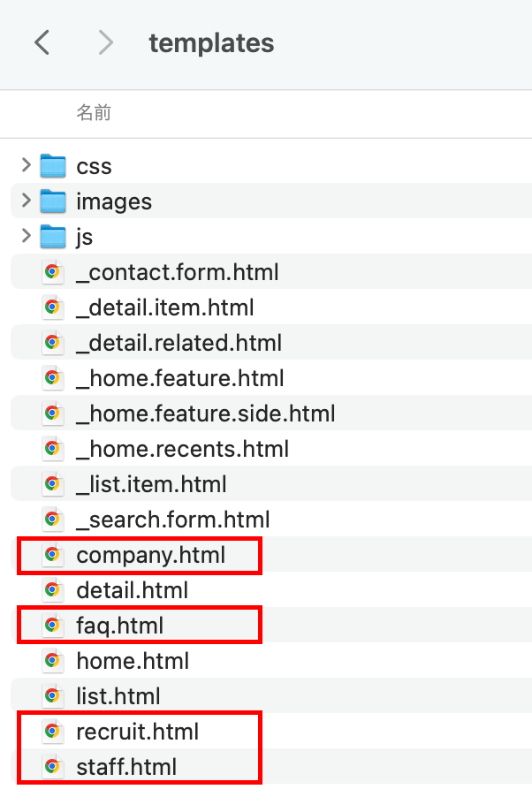Click the back navigation arrow
The image size is (532, 812).
pos(42,42)
